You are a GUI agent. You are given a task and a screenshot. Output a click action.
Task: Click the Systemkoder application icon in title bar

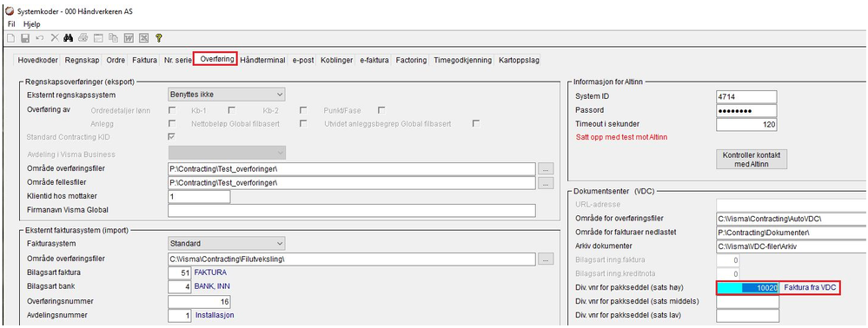(x=9, y=11)
